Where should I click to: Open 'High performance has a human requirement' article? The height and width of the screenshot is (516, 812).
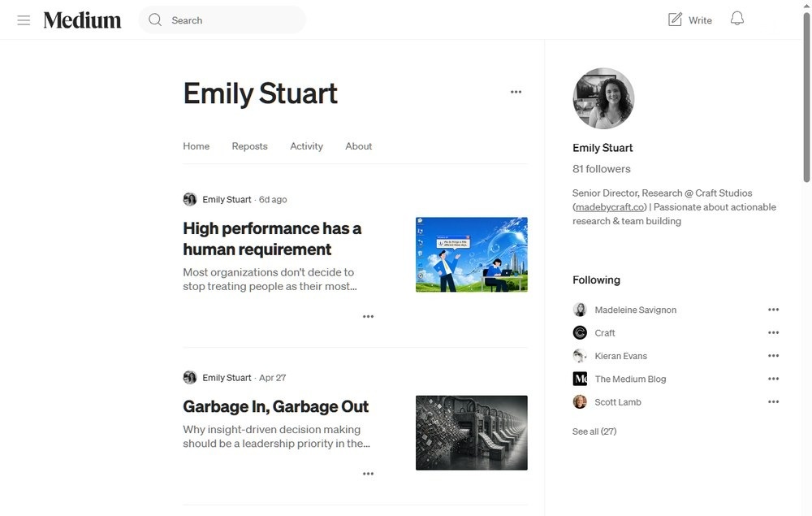click(x=272, y=239)
